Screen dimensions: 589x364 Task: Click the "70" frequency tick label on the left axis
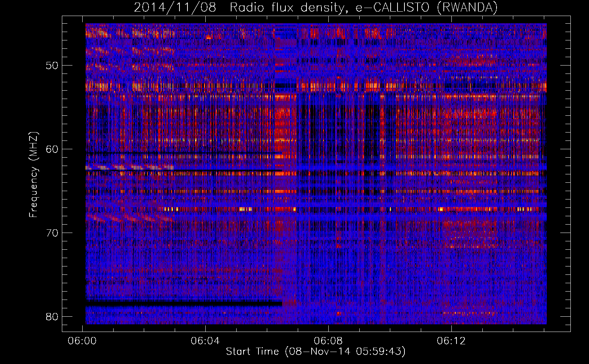tap(52, 233)
